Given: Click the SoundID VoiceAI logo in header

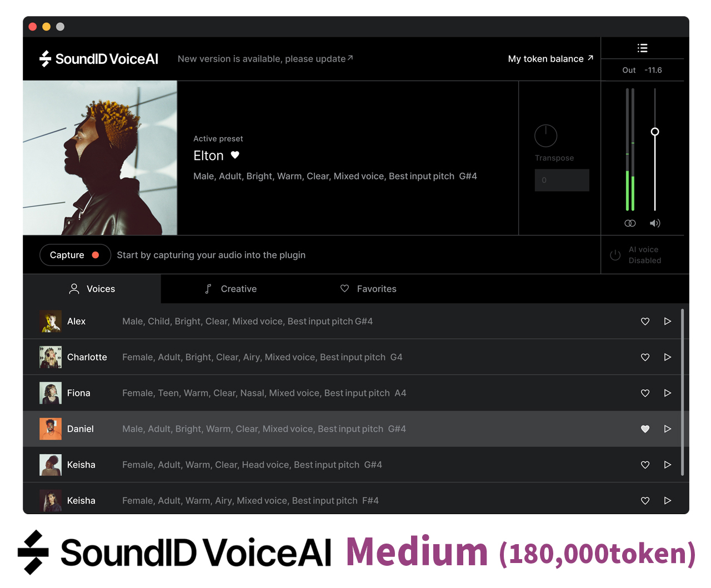Looking at the screenshot, I should pos(99,59).
